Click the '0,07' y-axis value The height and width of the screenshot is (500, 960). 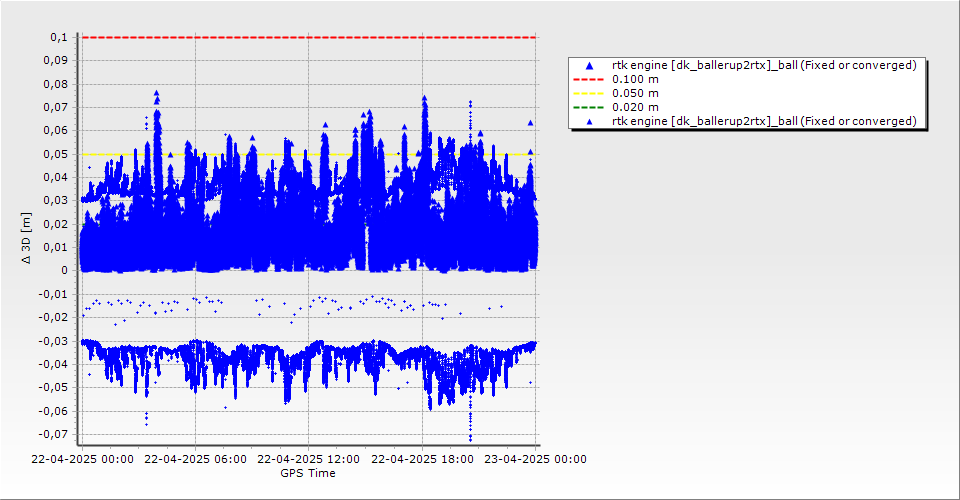56,107
